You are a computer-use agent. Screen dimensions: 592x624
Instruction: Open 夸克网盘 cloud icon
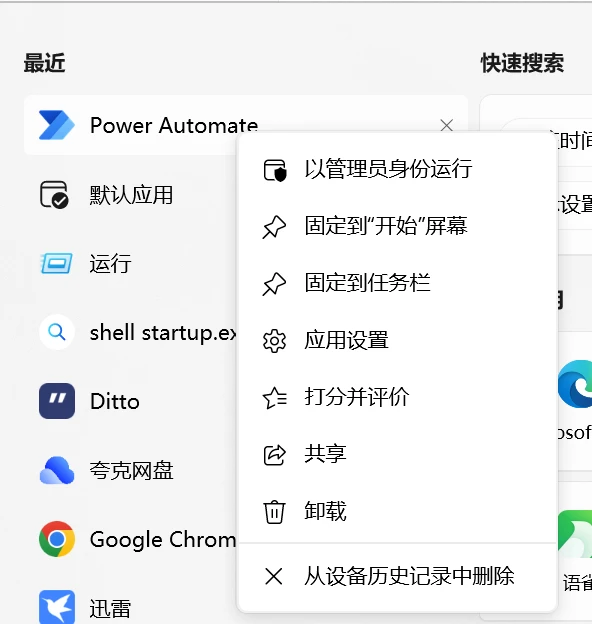tap(57, 470)
